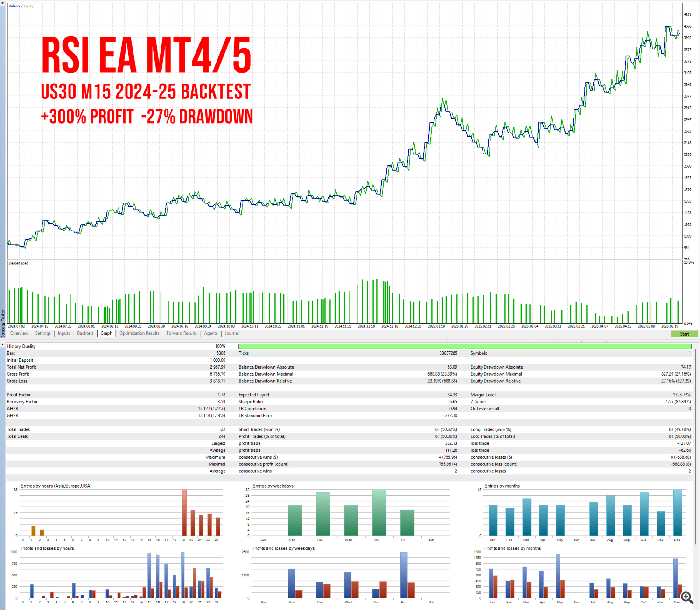
Task: Select the Total Trades value 122
Action: (222, 430)
